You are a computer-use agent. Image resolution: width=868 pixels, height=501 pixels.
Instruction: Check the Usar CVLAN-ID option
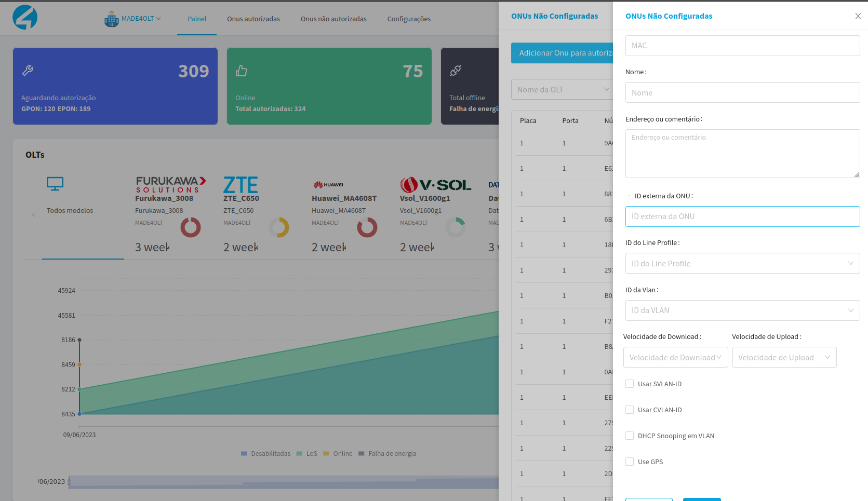630,410
